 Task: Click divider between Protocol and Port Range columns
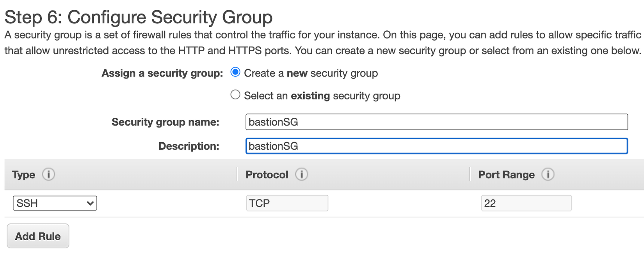470,174
